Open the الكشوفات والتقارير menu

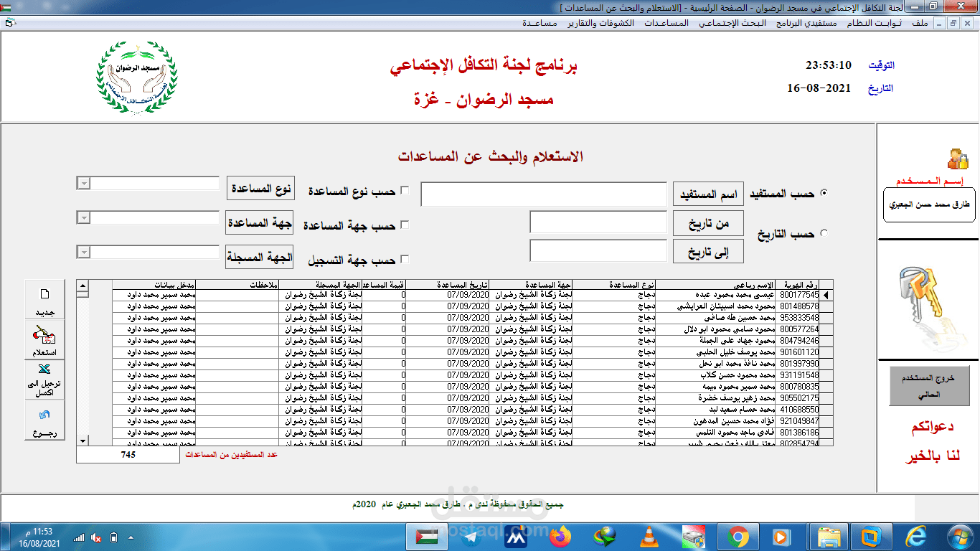601,23
